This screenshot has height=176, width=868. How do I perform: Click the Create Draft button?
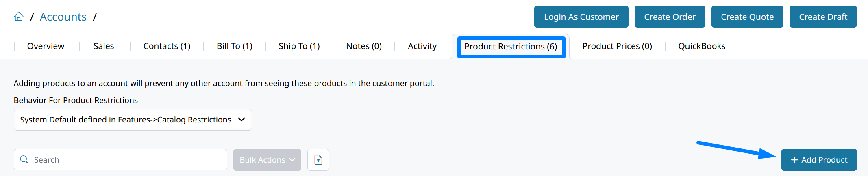point(823,17)
